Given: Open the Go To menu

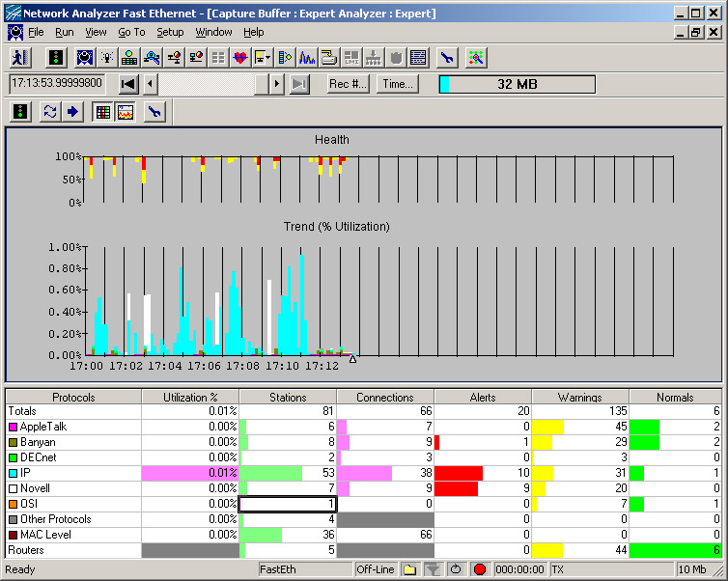Looking at the screenshot, I should (131, 32).
